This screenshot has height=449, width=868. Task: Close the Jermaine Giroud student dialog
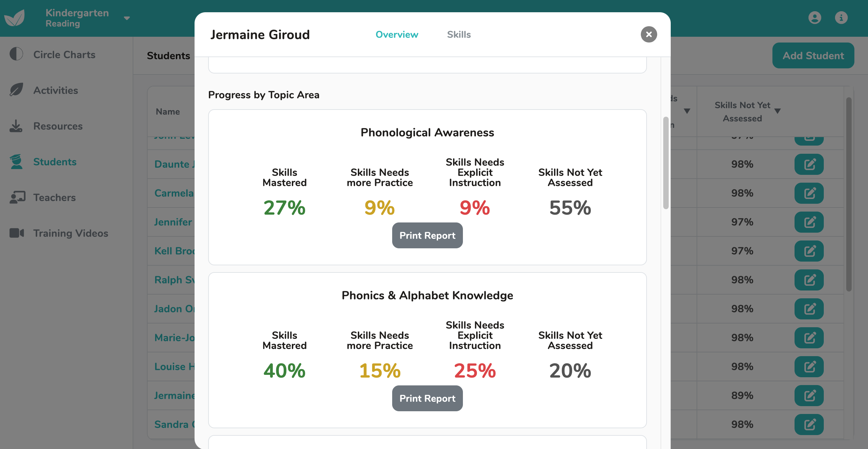coord(649,34)
